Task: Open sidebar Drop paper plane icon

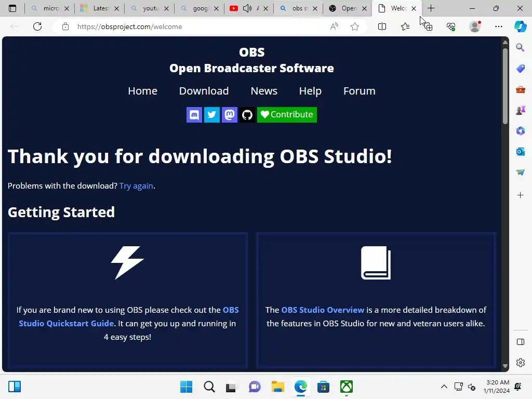Action: coord(520,172)
